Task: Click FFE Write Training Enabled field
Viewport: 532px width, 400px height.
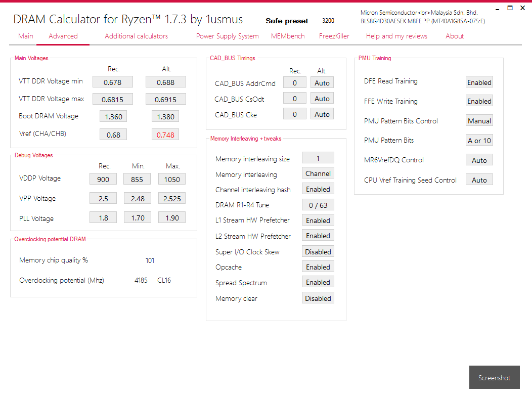Action: [x=479, y=101]
